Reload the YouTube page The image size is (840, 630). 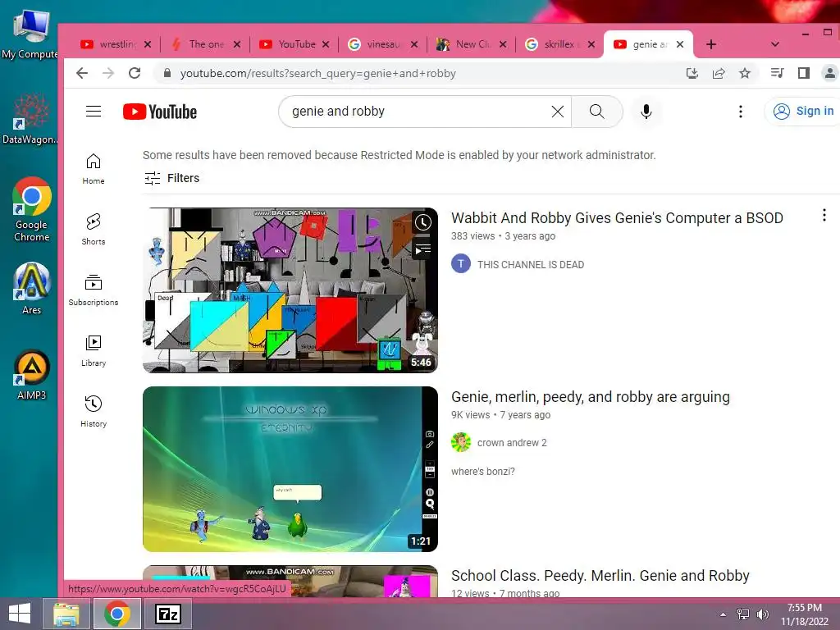point(135,73)
